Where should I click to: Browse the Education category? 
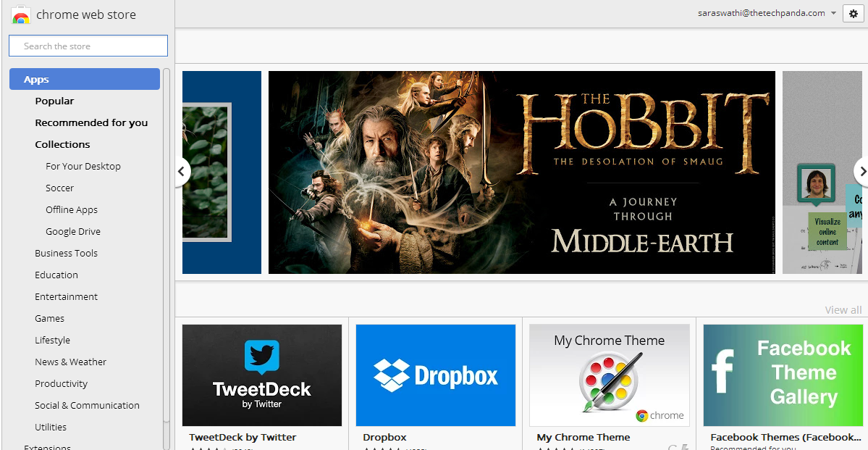coord(56,275)
